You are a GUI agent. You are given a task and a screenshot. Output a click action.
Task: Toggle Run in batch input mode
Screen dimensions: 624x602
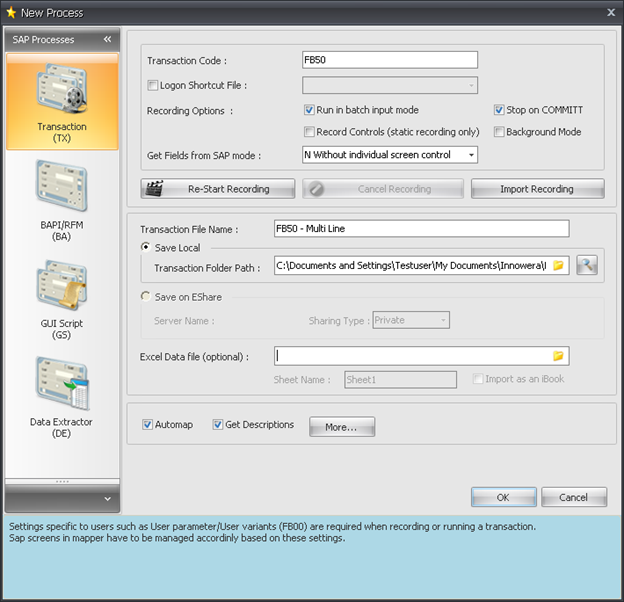[310, 110]
